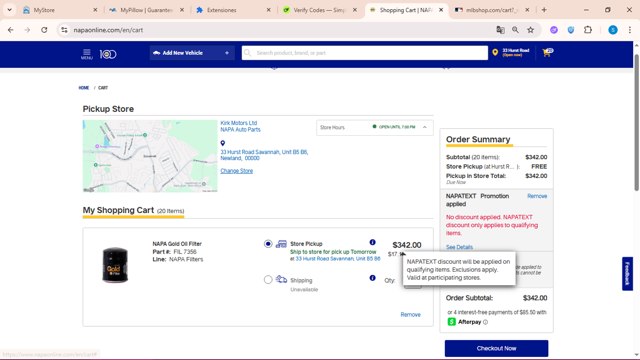Switch to the Extensiones tab
The image size is (640, 360).
click(x=232, y=10)
